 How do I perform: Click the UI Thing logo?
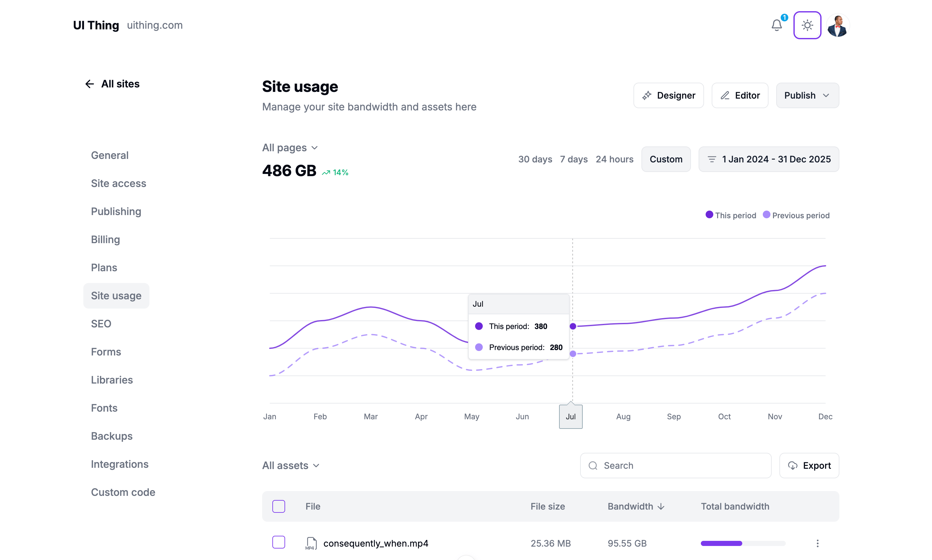click(x=96, y=25)
